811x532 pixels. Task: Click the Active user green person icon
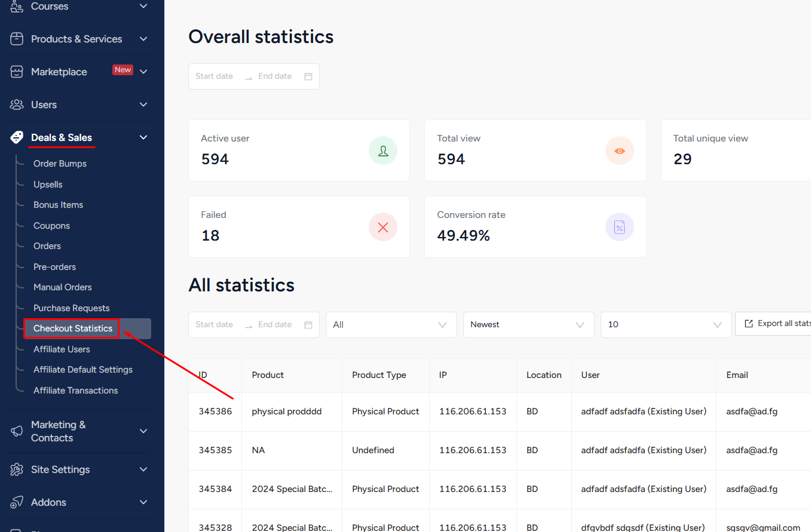[x=383, y=150]
